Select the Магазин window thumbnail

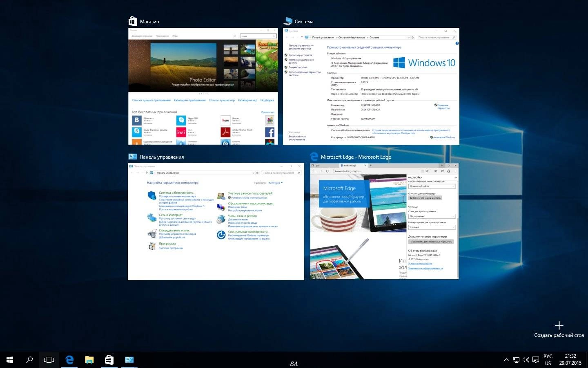[x=203, y=86]
